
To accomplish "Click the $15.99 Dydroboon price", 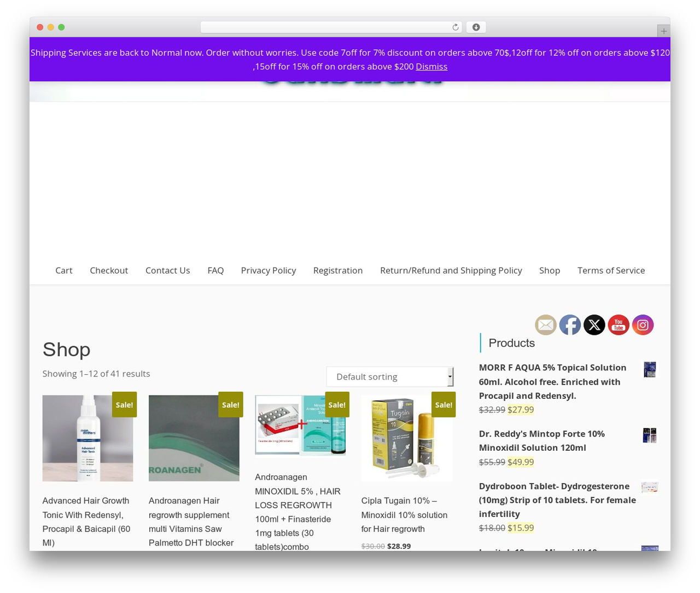I will point(521,528).
